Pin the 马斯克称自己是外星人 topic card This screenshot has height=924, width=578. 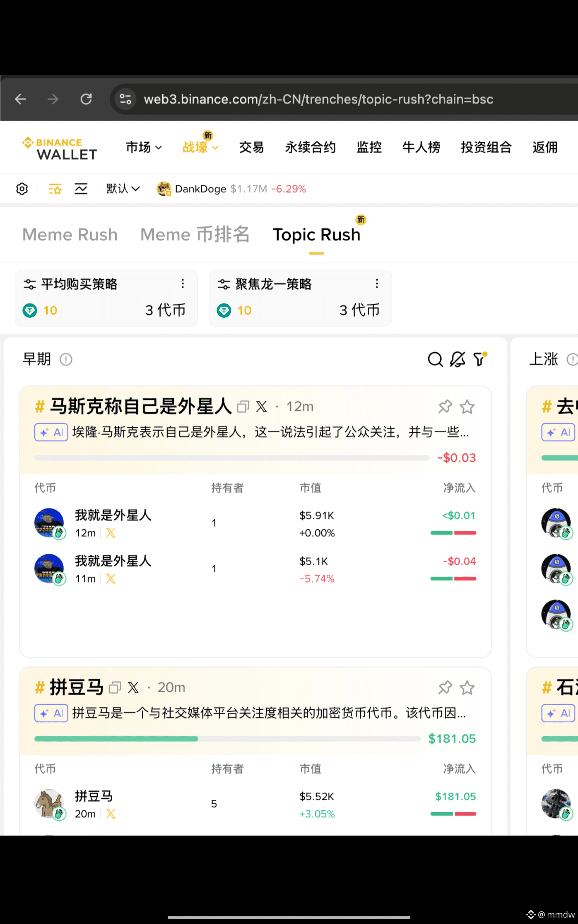coord(445,407)
